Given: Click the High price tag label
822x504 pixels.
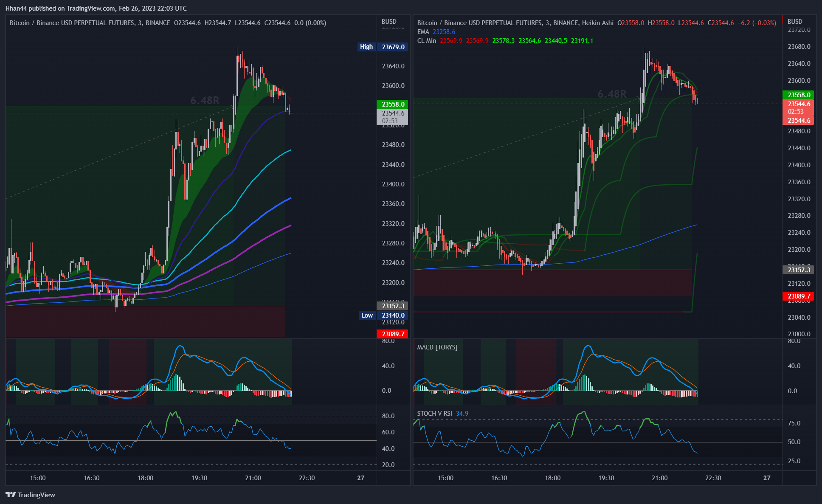Looking at the screenshot, I should pos(366,47).
